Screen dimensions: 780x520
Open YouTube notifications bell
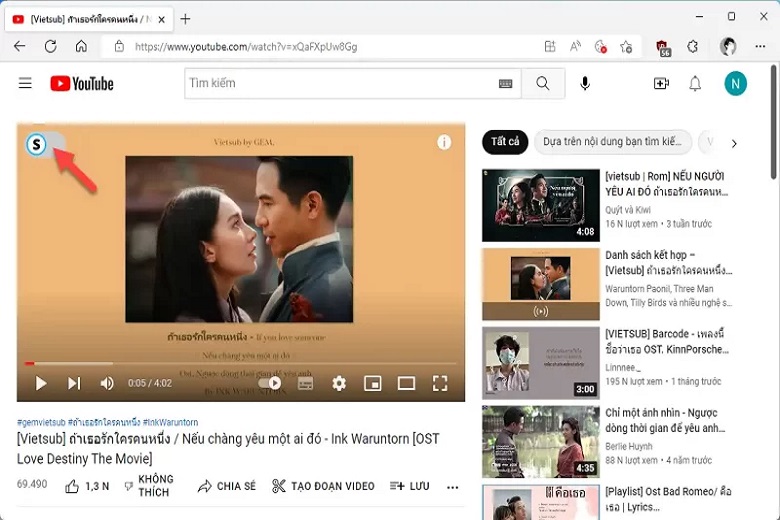(x=695, y=83)
